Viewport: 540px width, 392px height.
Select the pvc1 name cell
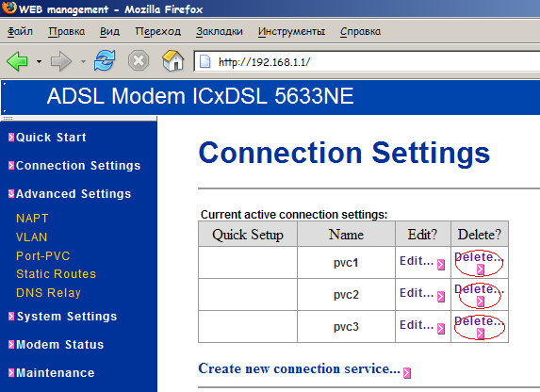pos(346,263)
